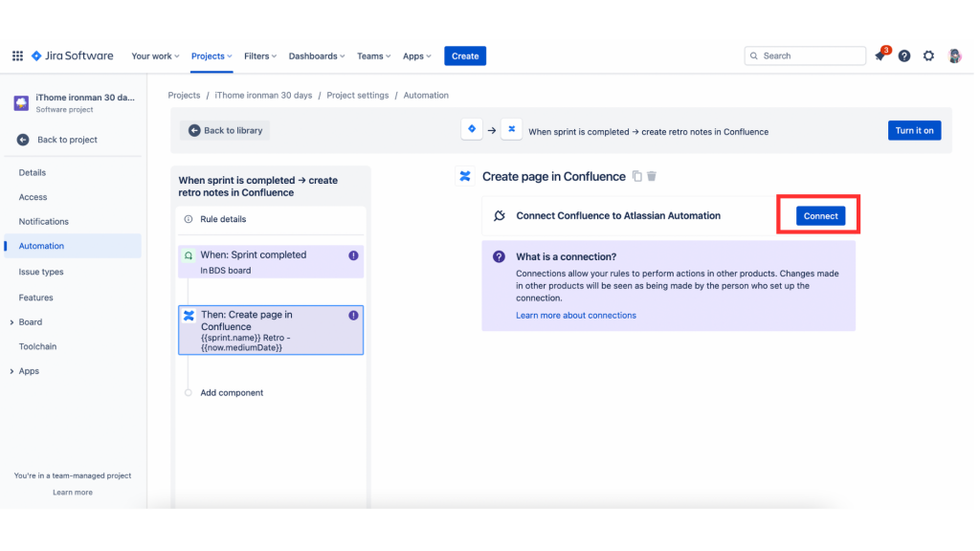The height and width of the screenshot is (551, 980).
Task: Open the Dashboards dropdown menu
Action: click(317, 56)
